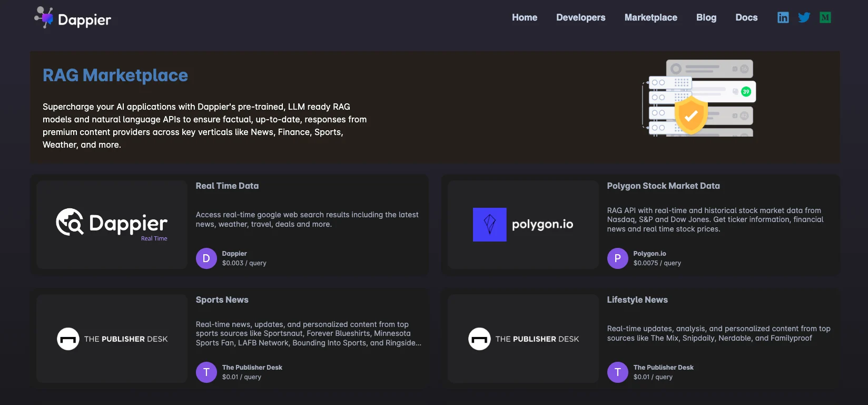Open the Marketplace menu item
The image size is (868, 405).
[x=651, y=17]
